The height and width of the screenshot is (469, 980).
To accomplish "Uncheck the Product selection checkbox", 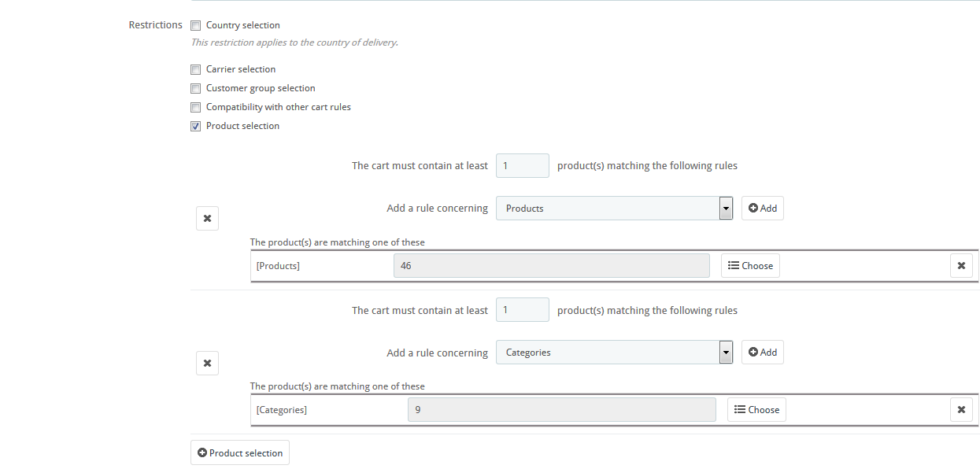I will tap(196, 127).
